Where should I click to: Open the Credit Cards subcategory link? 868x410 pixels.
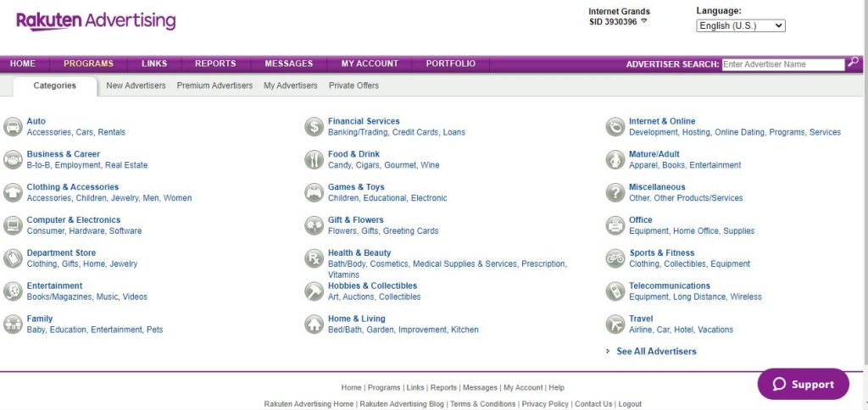(x=415, y=132)
